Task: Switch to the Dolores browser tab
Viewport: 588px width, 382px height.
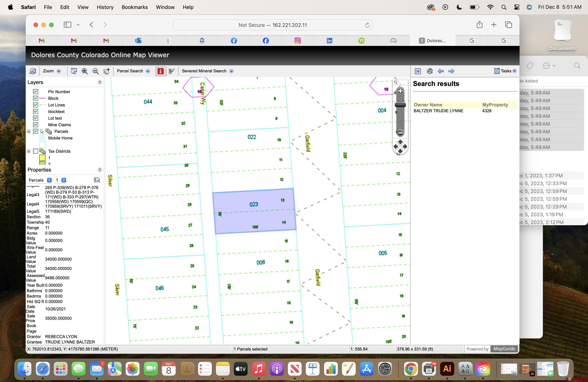Action: 432,41
